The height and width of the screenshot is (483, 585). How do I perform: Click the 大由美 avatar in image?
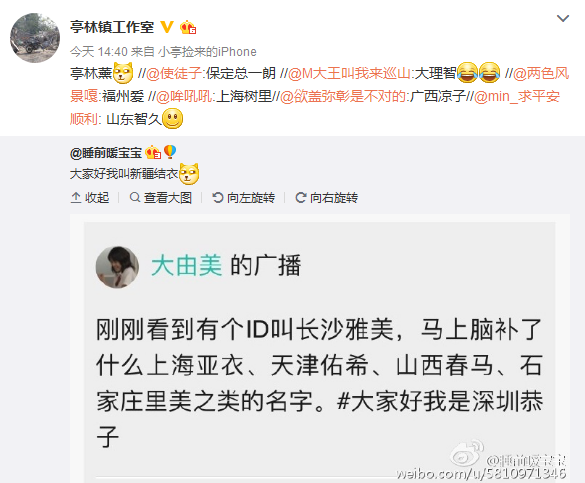coord(117,267)
